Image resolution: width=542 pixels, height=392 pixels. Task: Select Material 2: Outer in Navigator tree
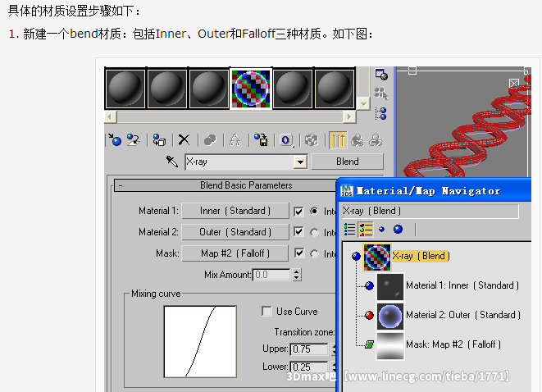(463, 315)
